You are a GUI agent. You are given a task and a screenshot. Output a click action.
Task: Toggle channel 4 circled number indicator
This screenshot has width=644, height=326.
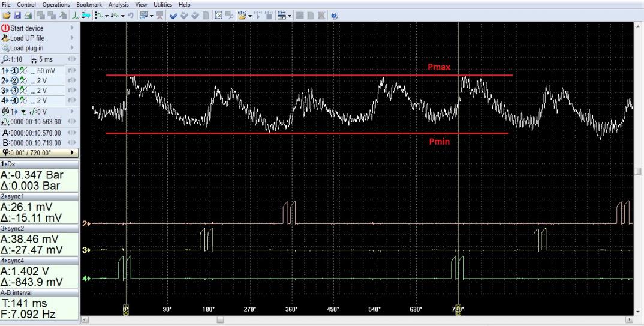(x=13, y=100)
